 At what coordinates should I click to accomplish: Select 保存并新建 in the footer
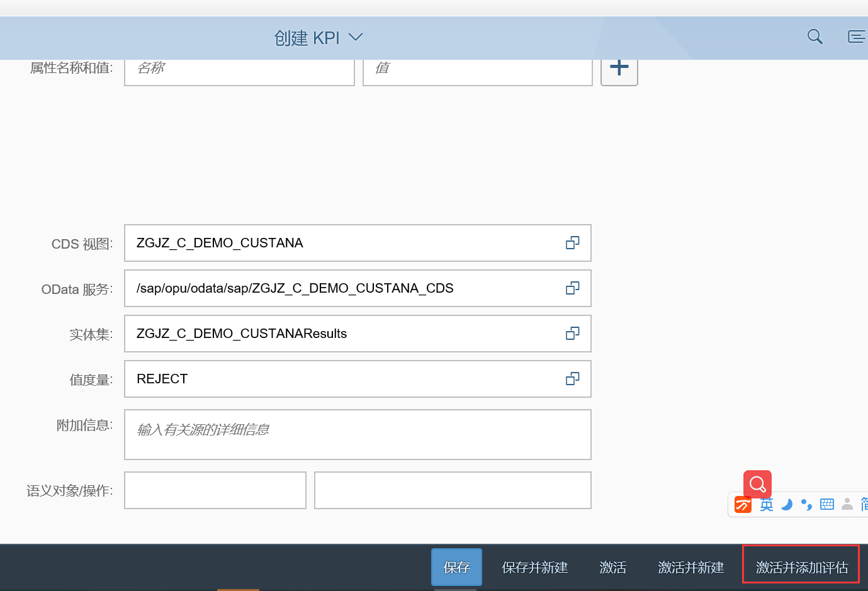point(535,567)
